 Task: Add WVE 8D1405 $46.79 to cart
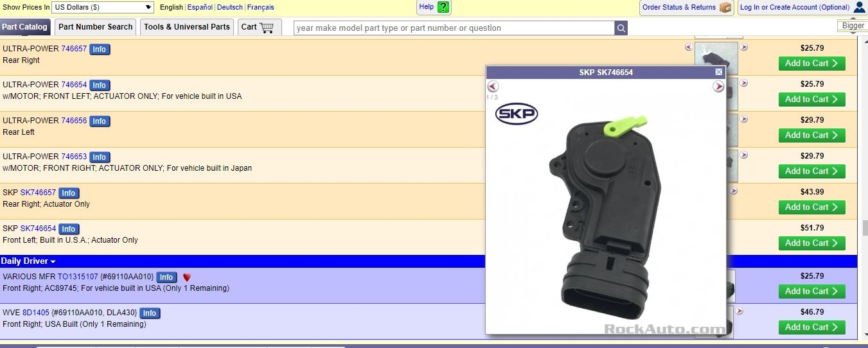pos(811,327)
